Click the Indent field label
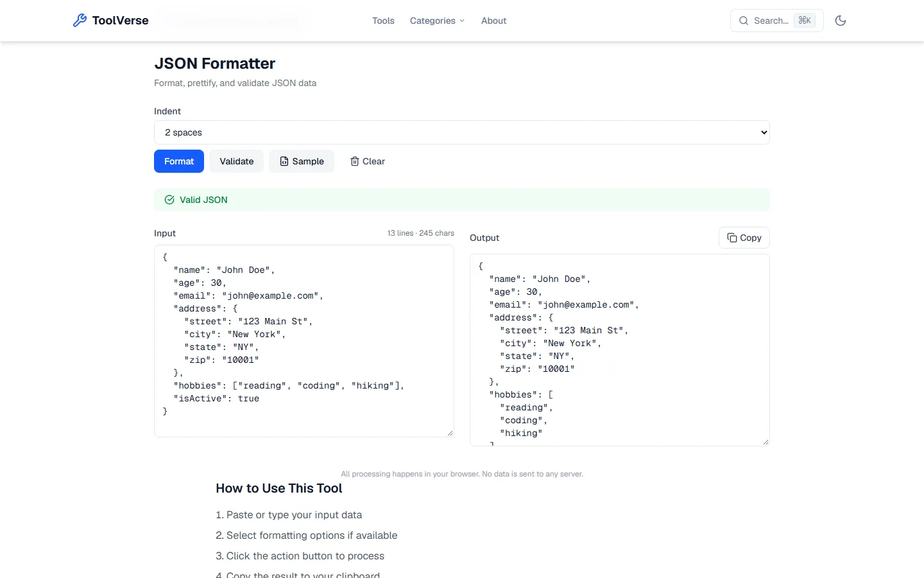The height and width of the screenshot is (578, 924). [x=167, y=111]
